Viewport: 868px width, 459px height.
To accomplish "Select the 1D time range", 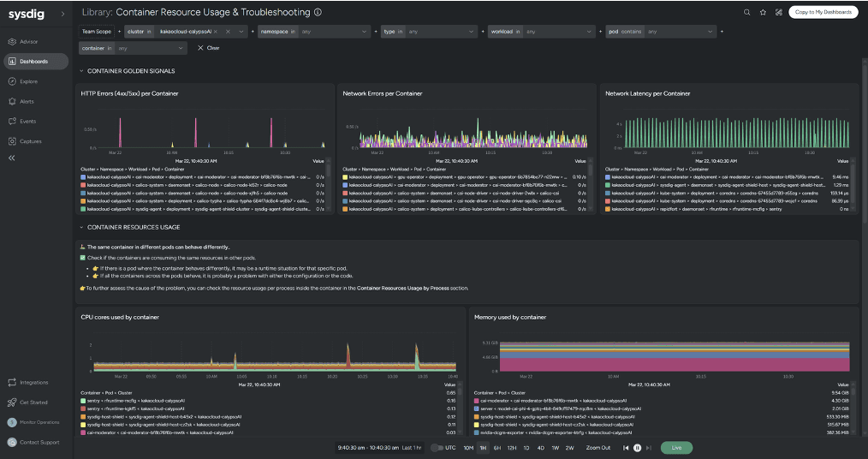I will (526, 448).
